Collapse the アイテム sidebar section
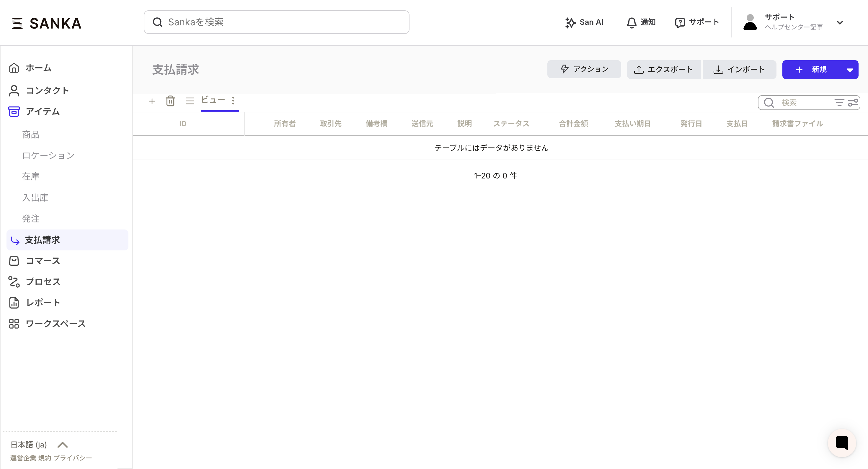The height and width of the screenshot is (469, 868). coord(43,111)
